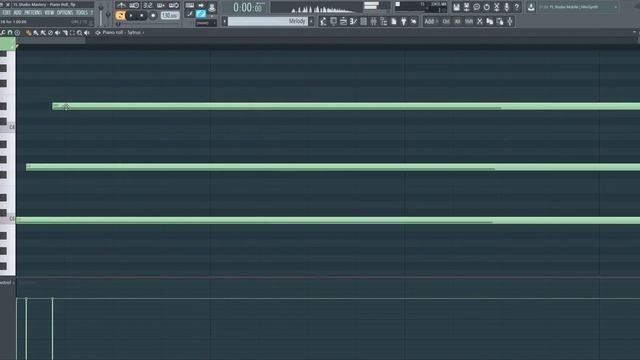This screenshot has width=640, height=360.
Task: Open the OPTIONS menu
Action: pos(64,13)
